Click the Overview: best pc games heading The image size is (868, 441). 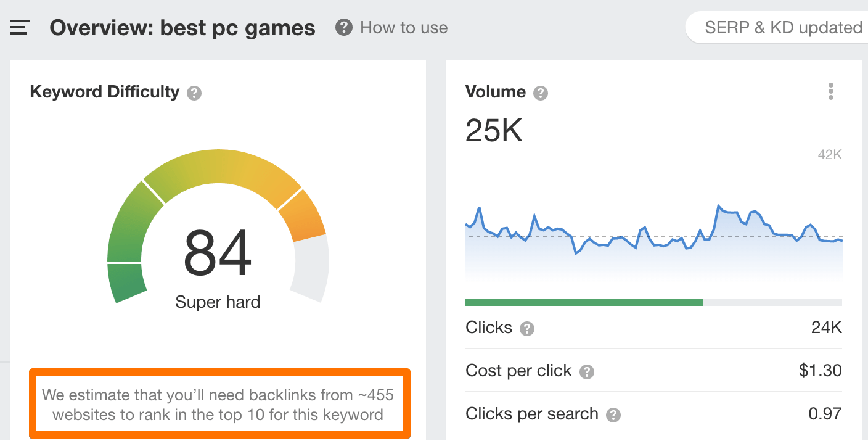coord(182,27)
